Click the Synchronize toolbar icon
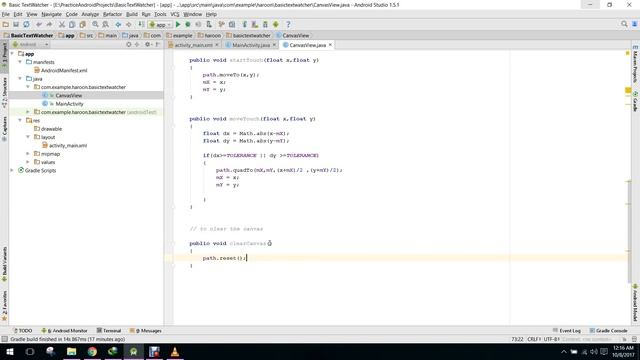Image resolution: width=640 pixels, height=360 pixels. click(26, 24)
